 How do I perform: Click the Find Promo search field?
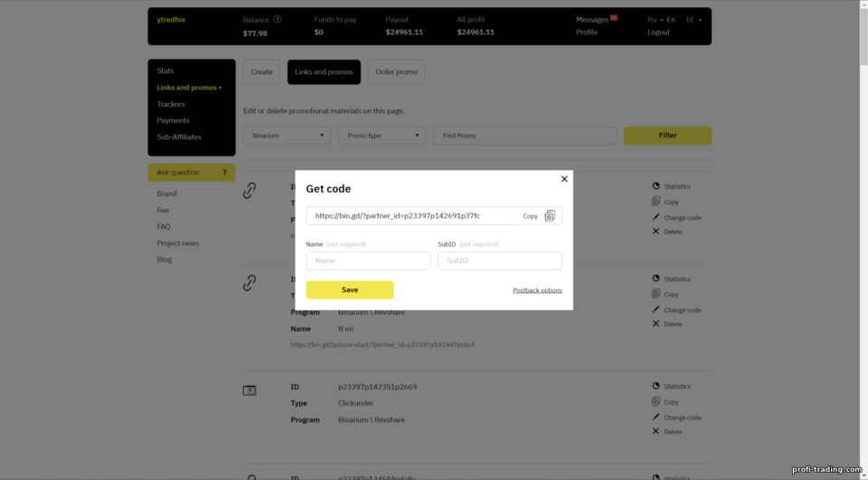point(524,136)
